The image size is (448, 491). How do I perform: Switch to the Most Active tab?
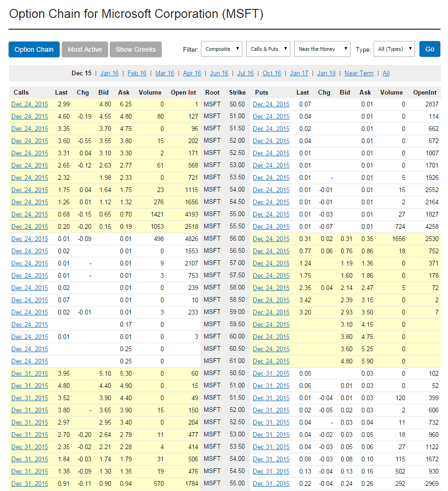tap(85, 49)
